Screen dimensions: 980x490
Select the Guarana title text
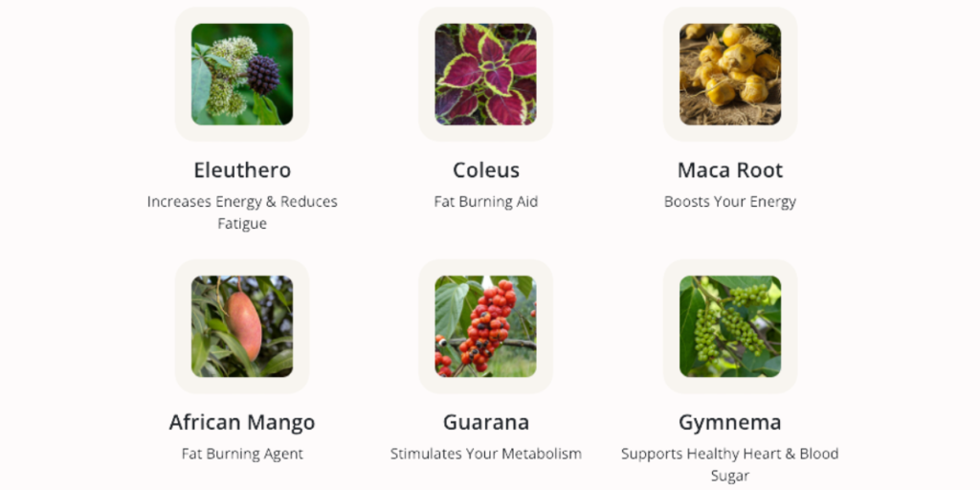point(485,422)
